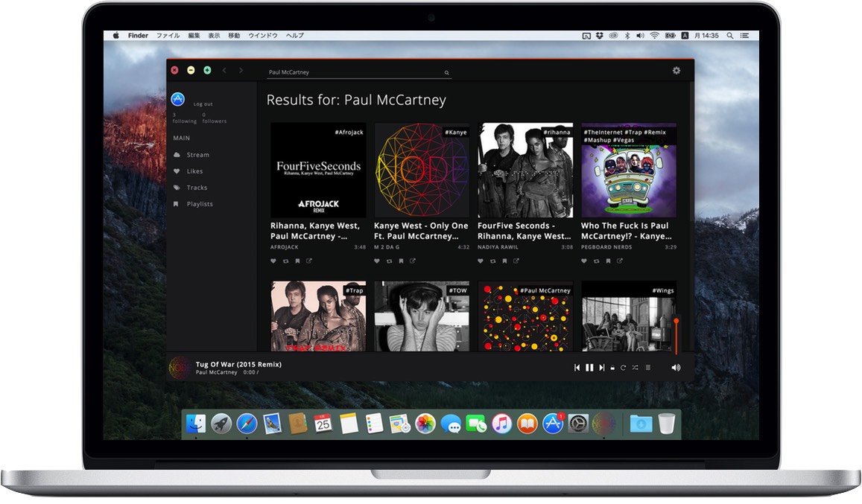Play the Pegboard Nerds track cover
Screen dimensions: 862x504
pyautogui.click(x=629, y=170)
